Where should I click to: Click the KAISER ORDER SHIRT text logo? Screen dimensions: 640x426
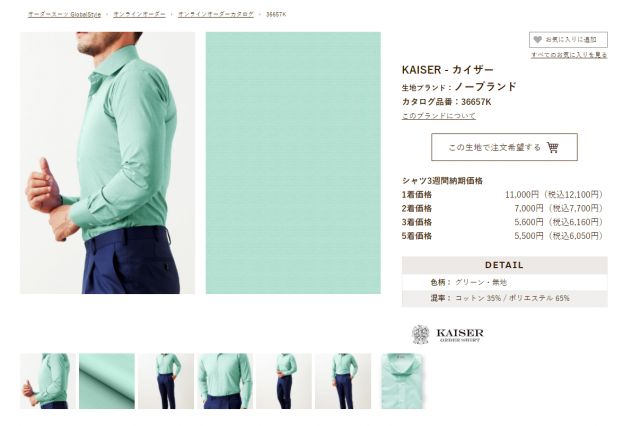pyautogui.click(x=460, y=335)
